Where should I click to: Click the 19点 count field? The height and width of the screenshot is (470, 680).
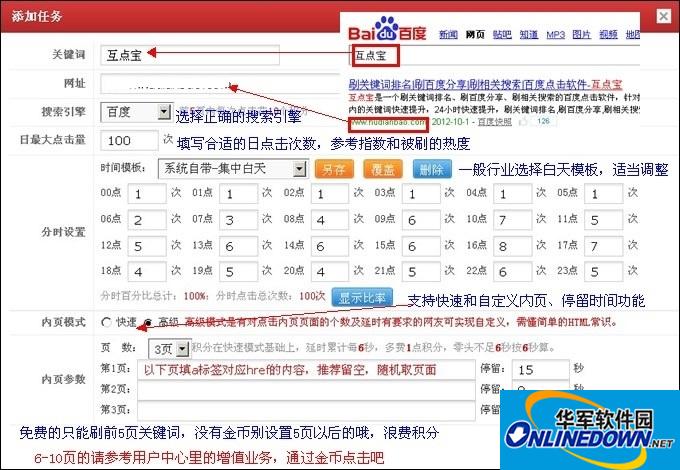[239, 272]
